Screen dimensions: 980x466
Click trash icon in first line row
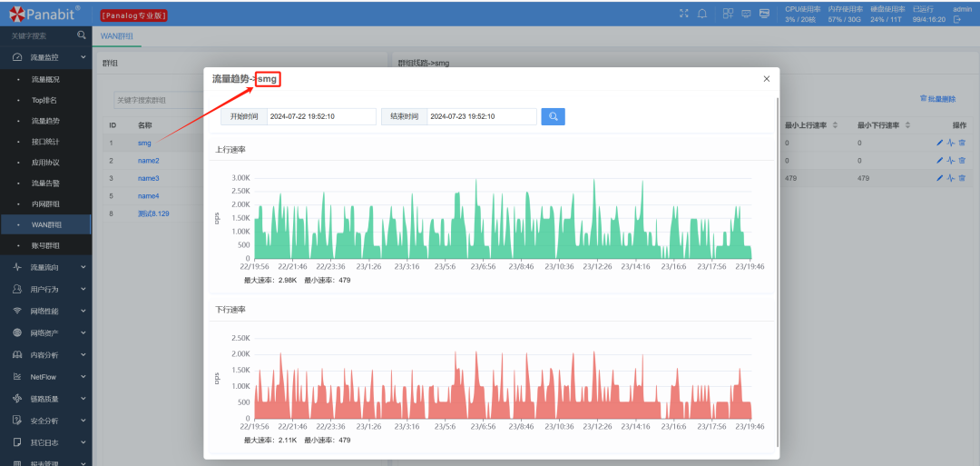click(962, 143)
